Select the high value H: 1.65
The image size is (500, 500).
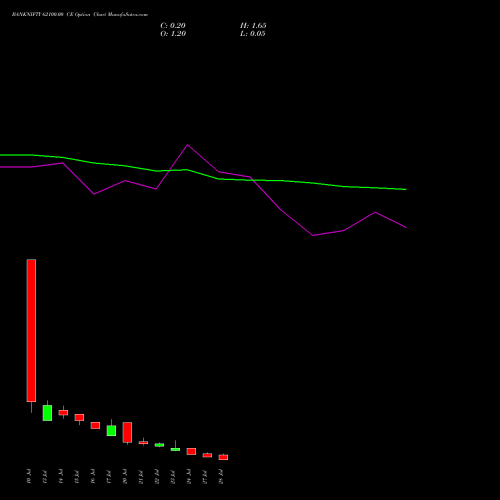pyautogui.click(x=253, y=26)
